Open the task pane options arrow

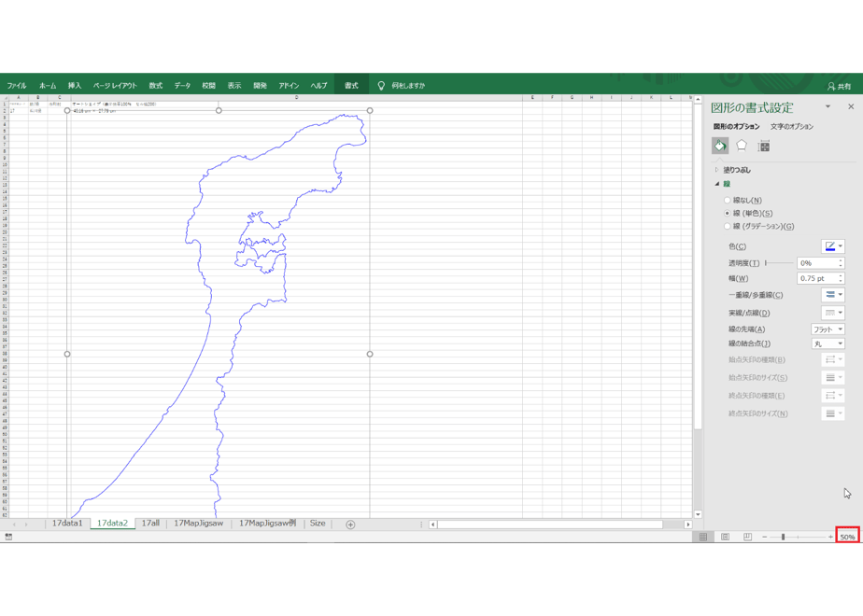(828, 106)
